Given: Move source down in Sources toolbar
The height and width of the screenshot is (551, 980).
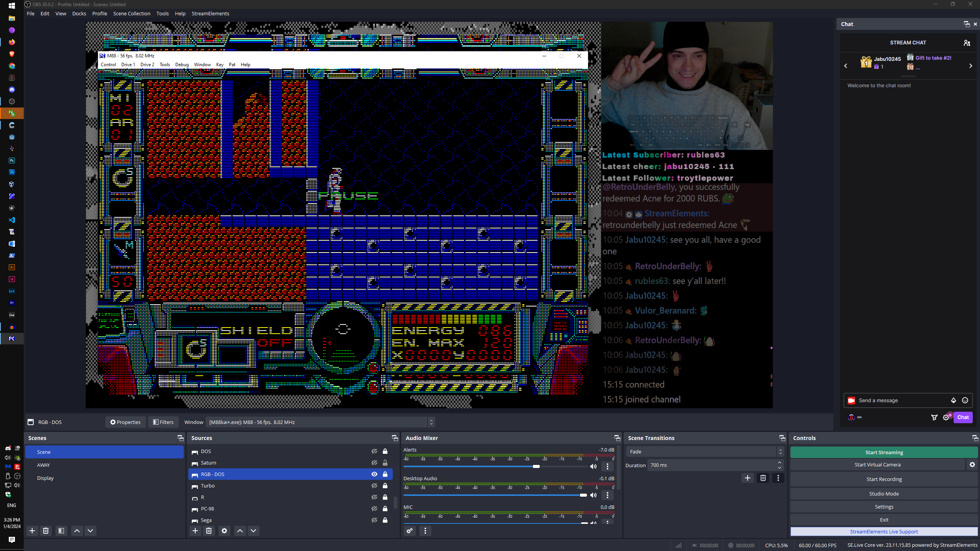Looking at the screenshot, I should pos(253,531).
